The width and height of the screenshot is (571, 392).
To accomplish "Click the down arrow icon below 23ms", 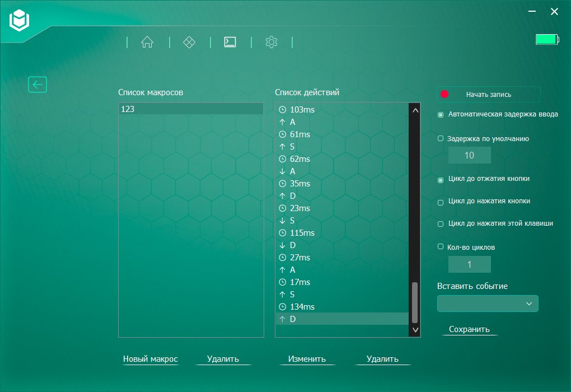I will (282, 221).
